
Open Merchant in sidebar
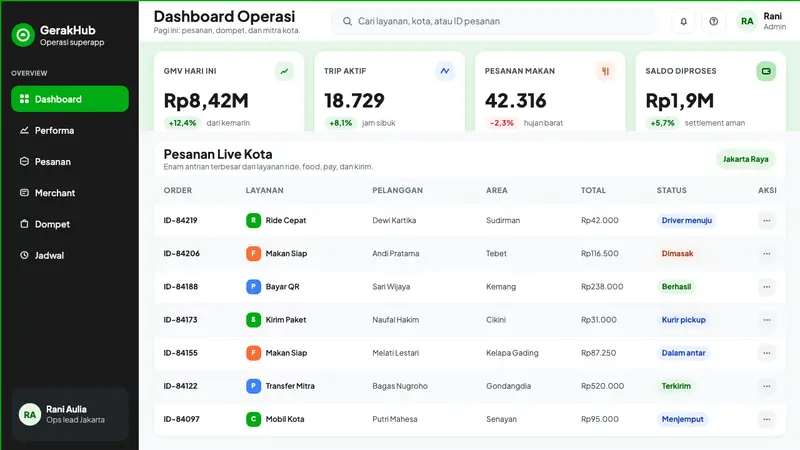70,193
